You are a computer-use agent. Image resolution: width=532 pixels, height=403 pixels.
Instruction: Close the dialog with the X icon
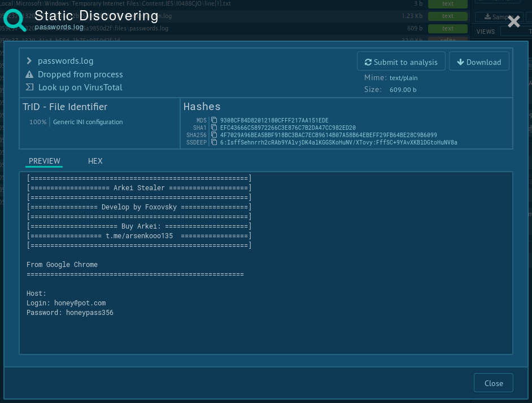[513, 21]
